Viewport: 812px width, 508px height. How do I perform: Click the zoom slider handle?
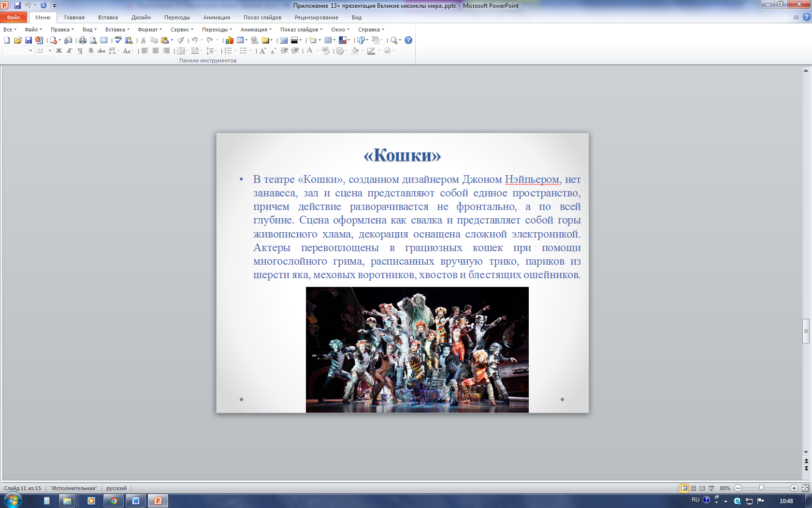(x=761, y=488)
